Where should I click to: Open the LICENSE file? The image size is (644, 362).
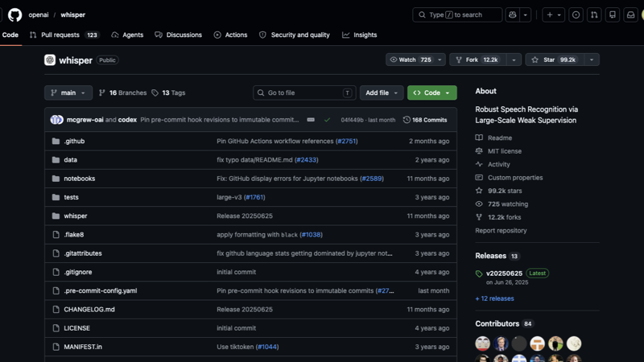(x=76, y=328)
